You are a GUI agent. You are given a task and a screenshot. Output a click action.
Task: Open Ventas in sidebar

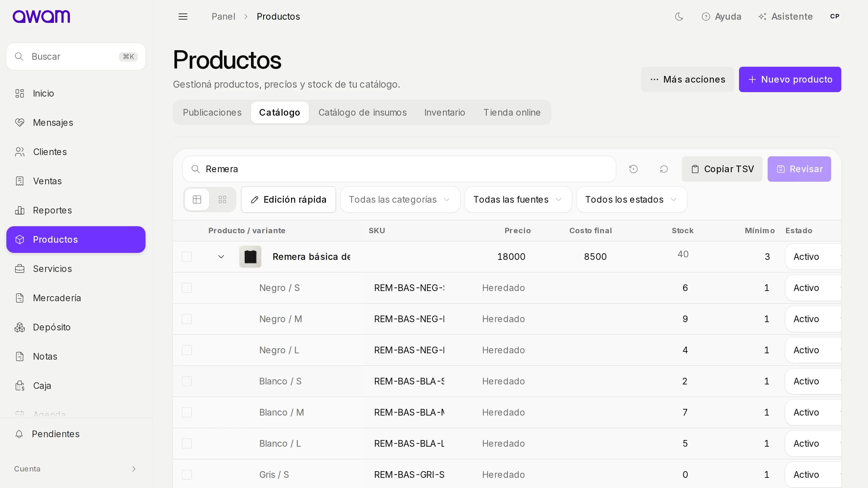76,181
